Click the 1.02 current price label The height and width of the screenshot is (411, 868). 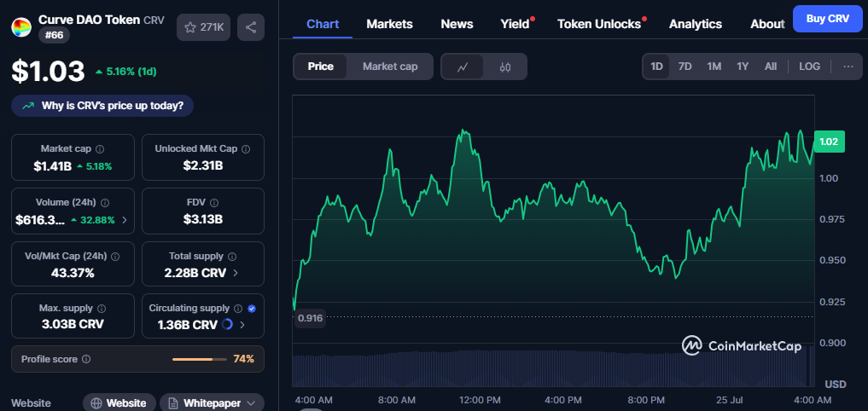829,142
